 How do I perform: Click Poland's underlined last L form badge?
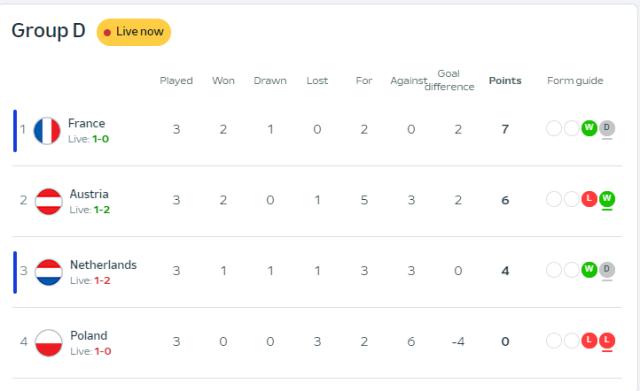(x=607, y=340)
